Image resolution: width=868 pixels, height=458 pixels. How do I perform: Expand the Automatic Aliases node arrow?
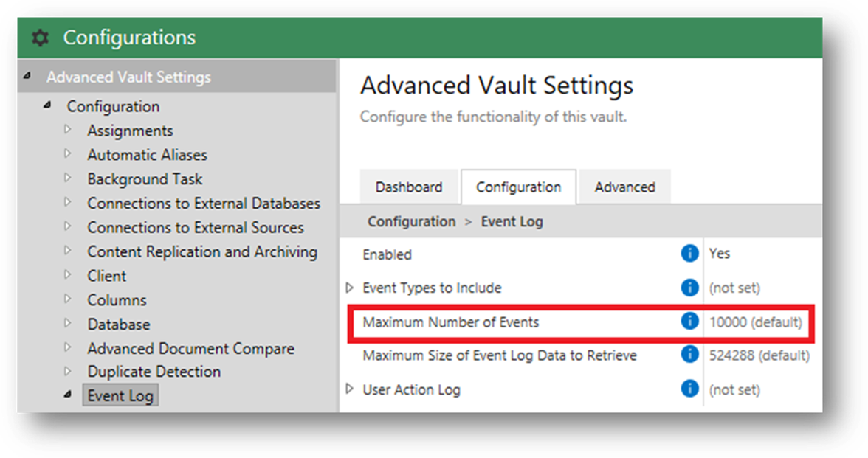pyautogui.click(x=68, y=153)
